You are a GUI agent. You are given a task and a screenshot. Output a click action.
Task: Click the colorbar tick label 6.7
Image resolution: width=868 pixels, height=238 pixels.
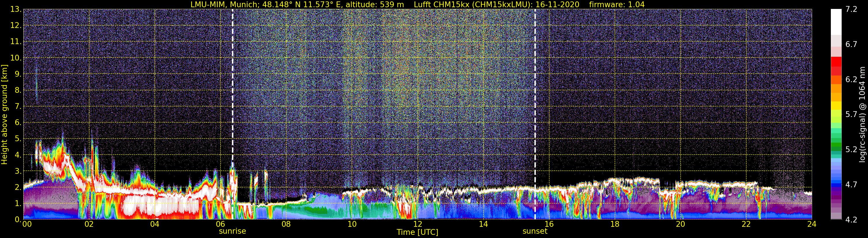851,44
